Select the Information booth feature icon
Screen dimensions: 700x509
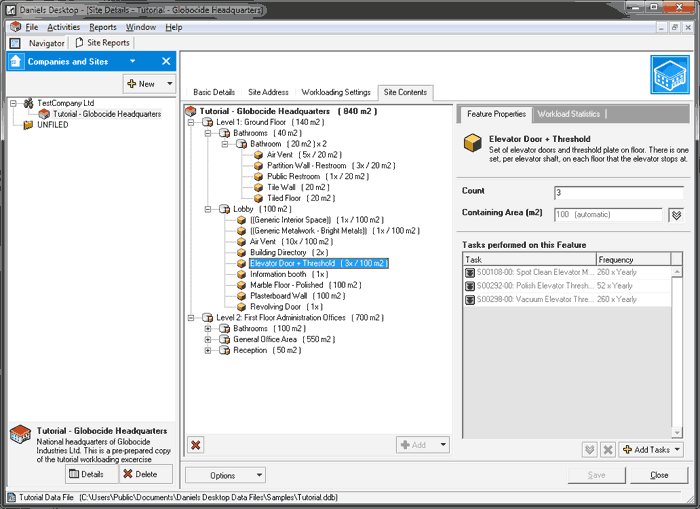242,274
